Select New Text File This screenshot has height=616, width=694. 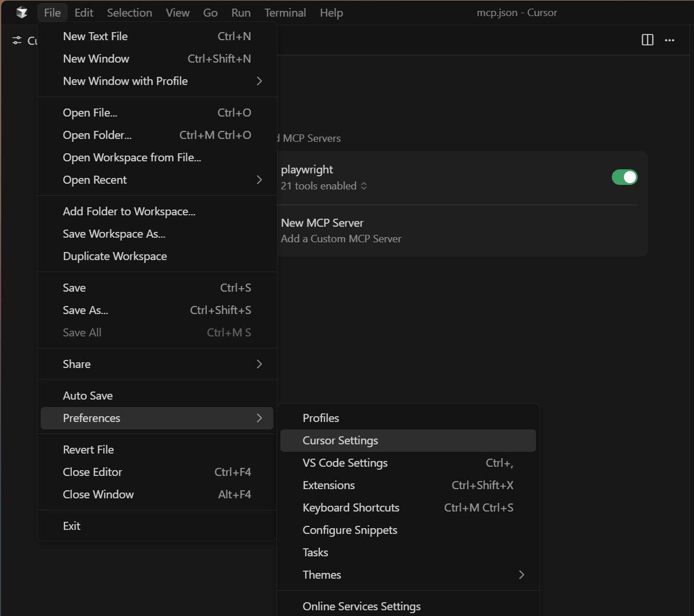[157, 36]
